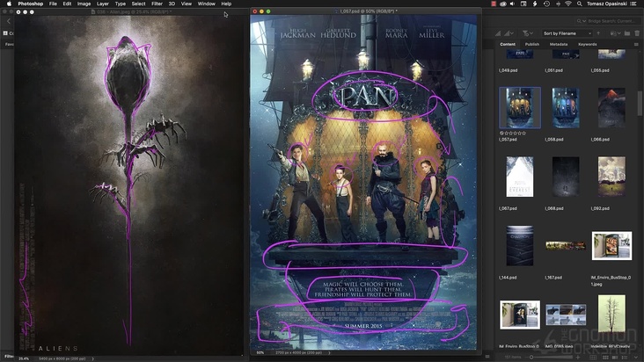This screenshot has width=644, height=362.
Task: Open the thumbnail quality options dropdown
Action: [509, 33]
